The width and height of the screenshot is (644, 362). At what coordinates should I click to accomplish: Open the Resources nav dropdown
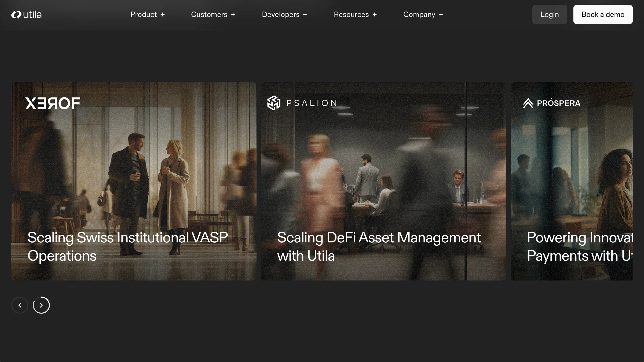pyautogui.click(x=351, y=14)
